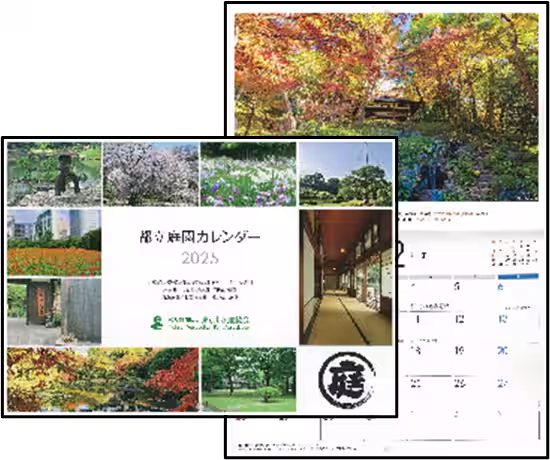Screen dimensions: 550x460
Task: Select the green lawn trees photo
Action: pos(248,379)
